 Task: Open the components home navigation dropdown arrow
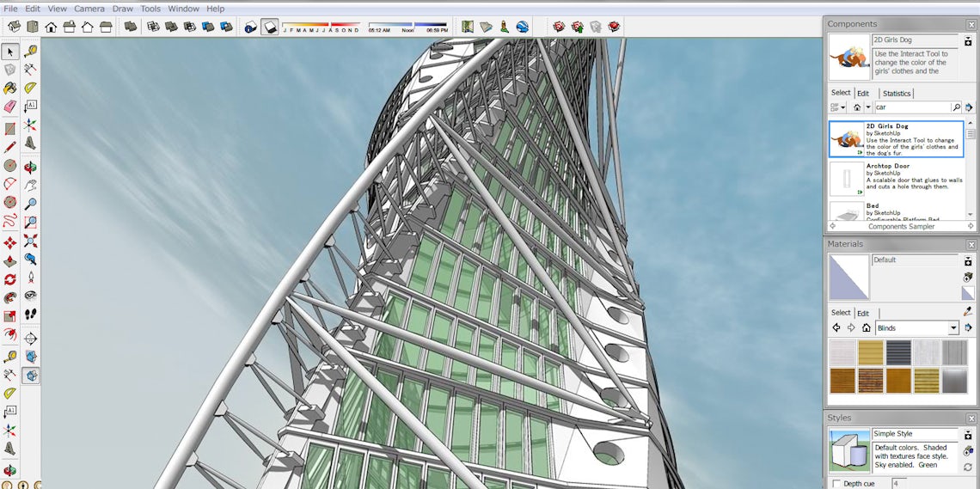pos(867,107)
